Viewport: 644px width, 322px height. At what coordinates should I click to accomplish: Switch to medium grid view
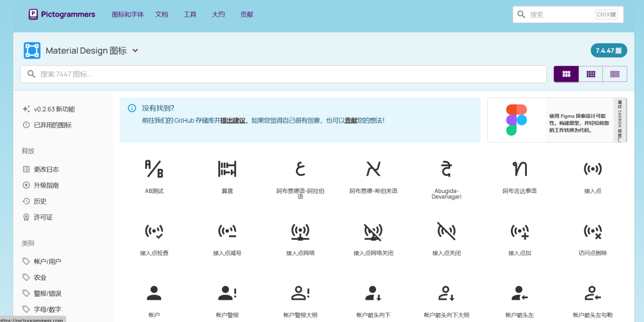coord(591,74)
